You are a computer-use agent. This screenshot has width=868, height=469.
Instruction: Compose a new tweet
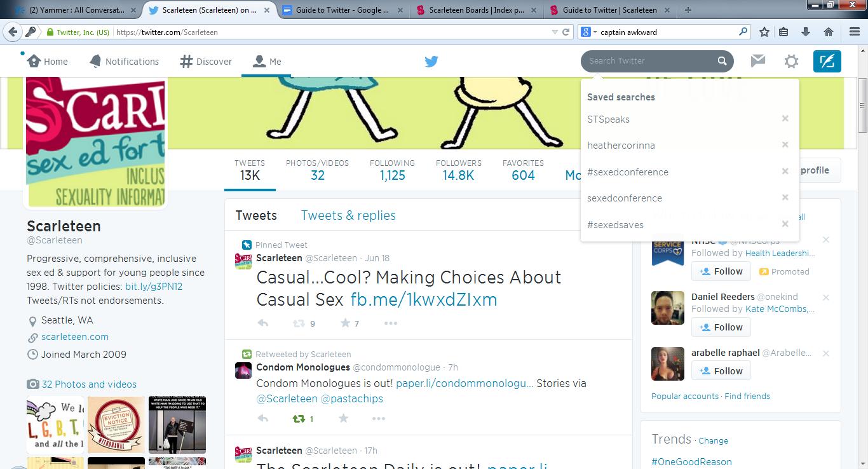[827, 61]
